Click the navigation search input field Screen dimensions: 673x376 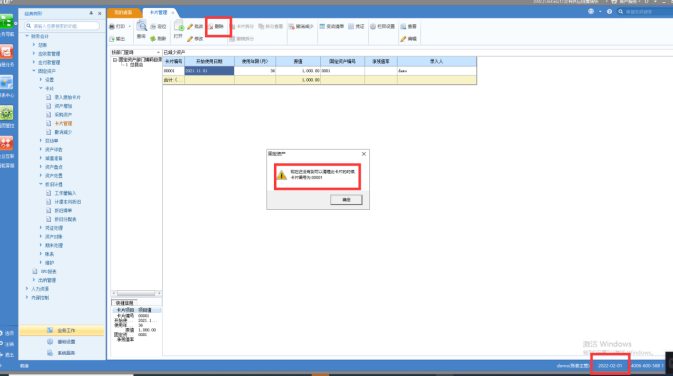(x=62, y=26)
